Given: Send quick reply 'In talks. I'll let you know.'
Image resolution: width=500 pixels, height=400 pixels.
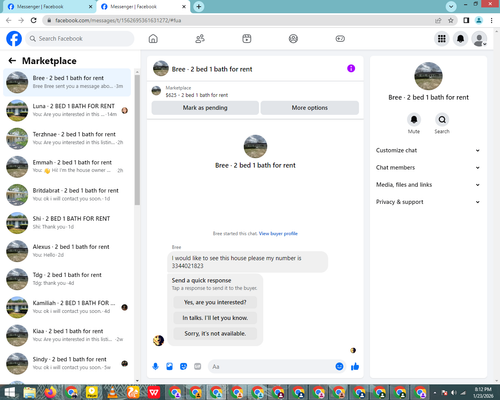Looking at the screenshot, I should coord(215,318).
